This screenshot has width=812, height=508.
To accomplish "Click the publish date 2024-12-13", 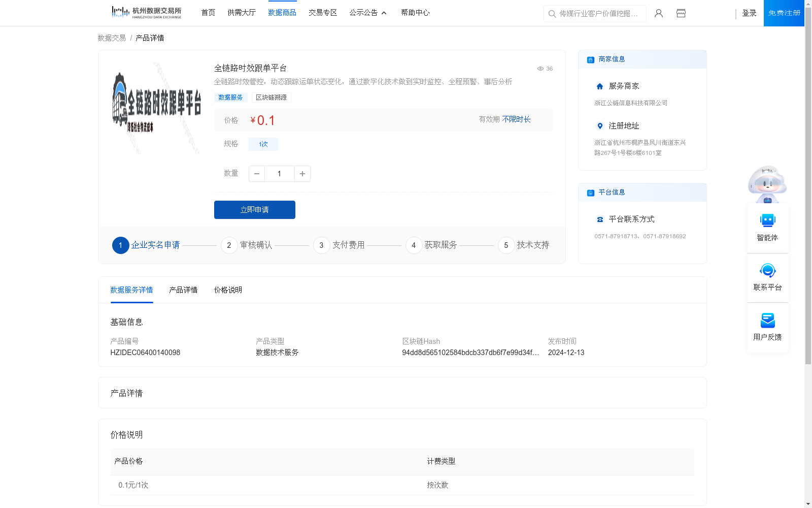I will coord(566,353).
